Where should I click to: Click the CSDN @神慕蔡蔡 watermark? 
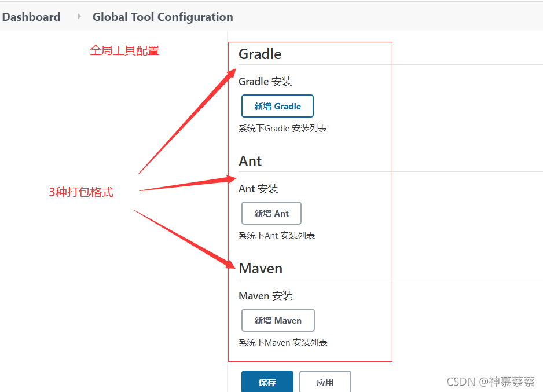click(x=490, y=382)
